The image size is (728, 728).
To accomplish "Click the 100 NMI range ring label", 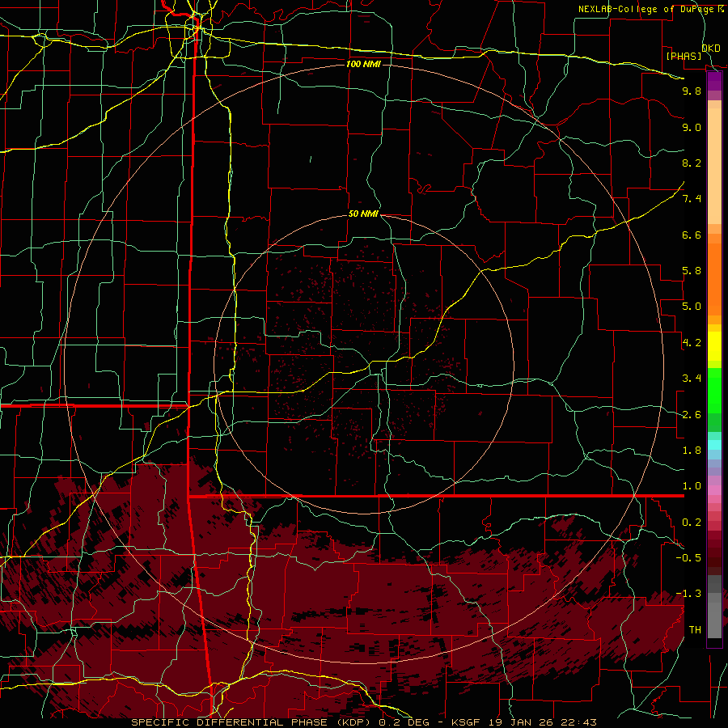I will 363,64.
